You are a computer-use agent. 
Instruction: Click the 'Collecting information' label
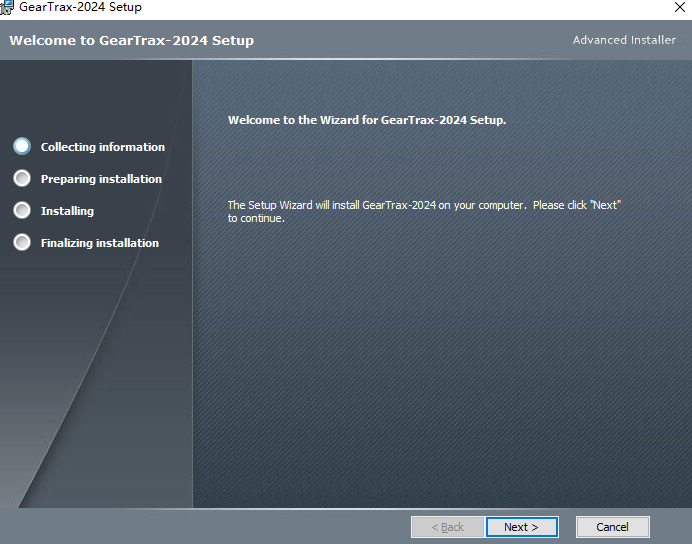click(103, 147)
